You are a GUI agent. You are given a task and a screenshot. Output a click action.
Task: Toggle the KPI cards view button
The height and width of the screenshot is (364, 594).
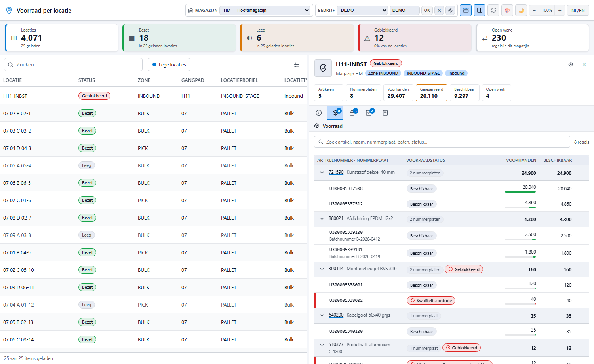coord(466,10)
